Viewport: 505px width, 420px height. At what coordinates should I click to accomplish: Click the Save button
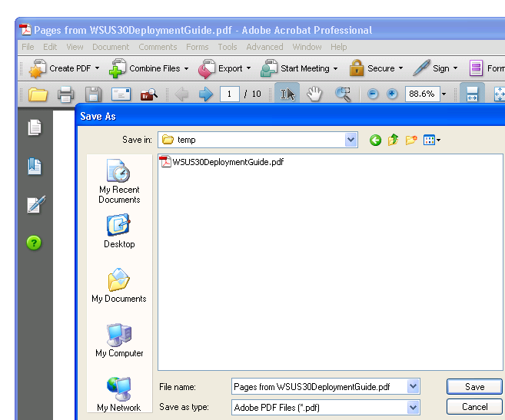point(474,386)
